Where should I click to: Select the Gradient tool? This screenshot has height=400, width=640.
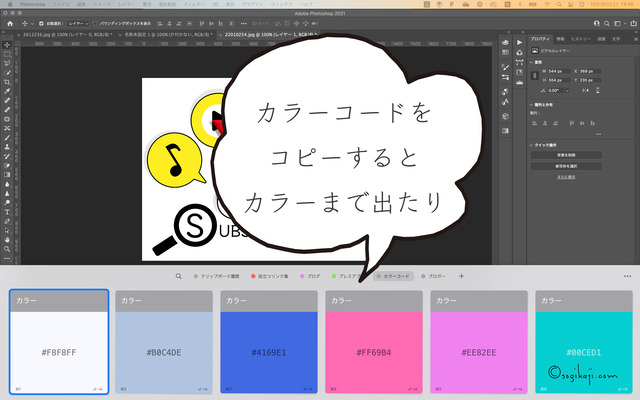pos(7,175)
